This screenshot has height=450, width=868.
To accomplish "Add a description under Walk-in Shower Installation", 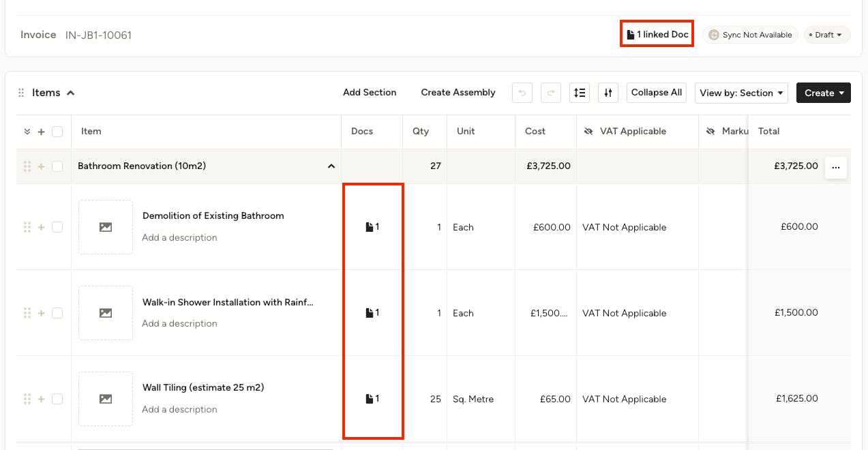I will 179,323.
